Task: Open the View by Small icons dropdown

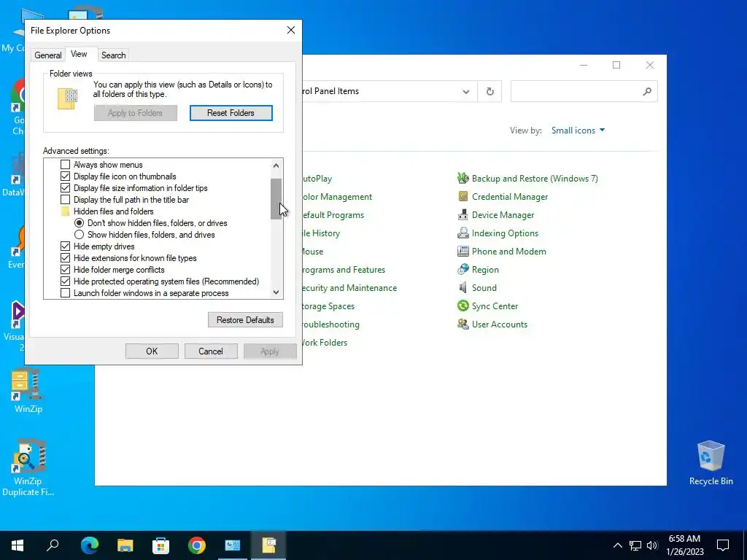Action: click(x=578, y=131)
